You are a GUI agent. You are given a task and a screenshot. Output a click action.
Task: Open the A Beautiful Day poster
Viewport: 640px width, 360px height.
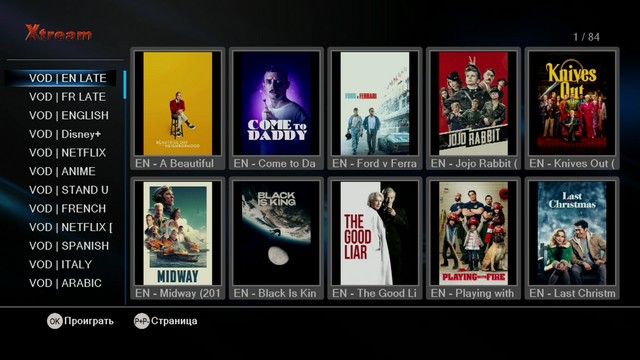pos(178,103)
